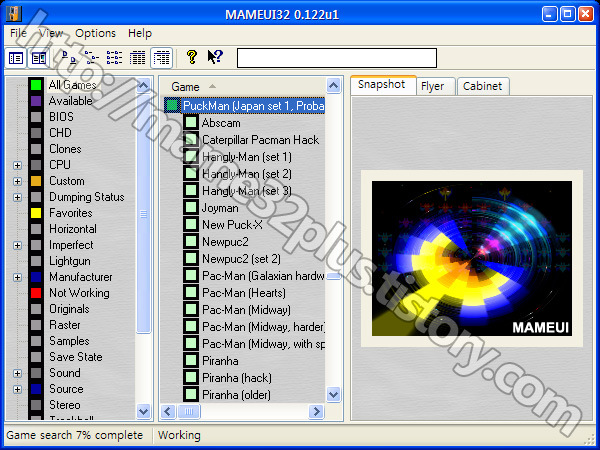Screen dimensions: 600x450
Task: Click the blue Manufacturer folder icon
Action: pos(36,277)
